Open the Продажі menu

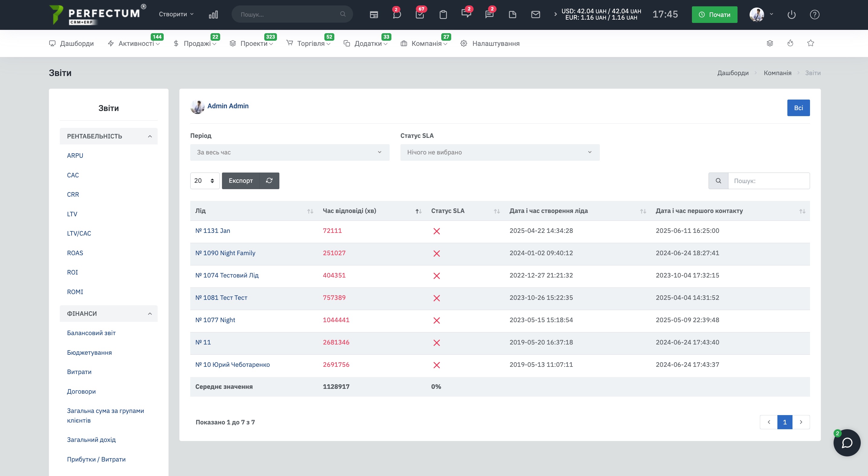pyautogui.click(x=198, y=43)
